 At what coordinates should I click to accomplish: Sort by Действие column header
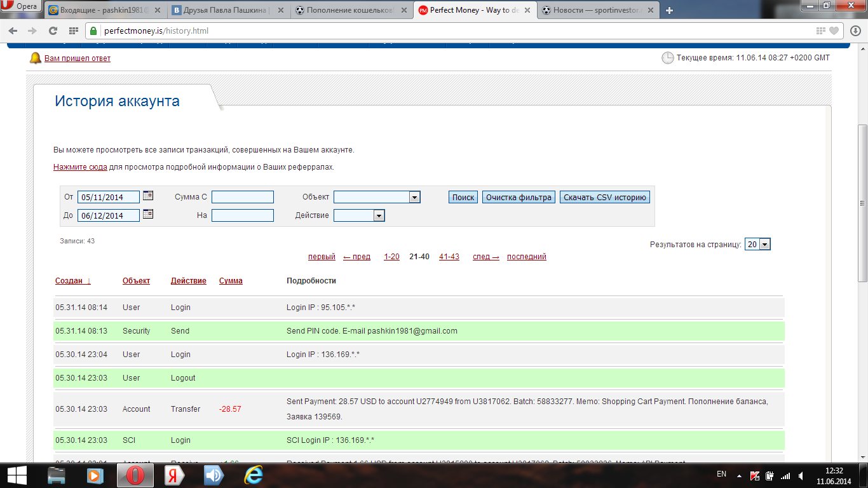pos(189,281)
